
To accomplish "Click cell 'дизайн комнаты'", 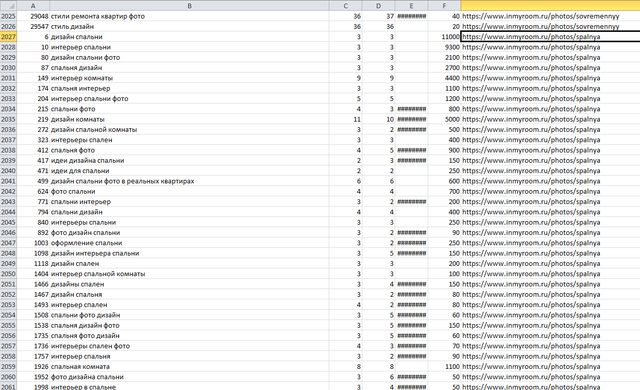I will point(189,119).
